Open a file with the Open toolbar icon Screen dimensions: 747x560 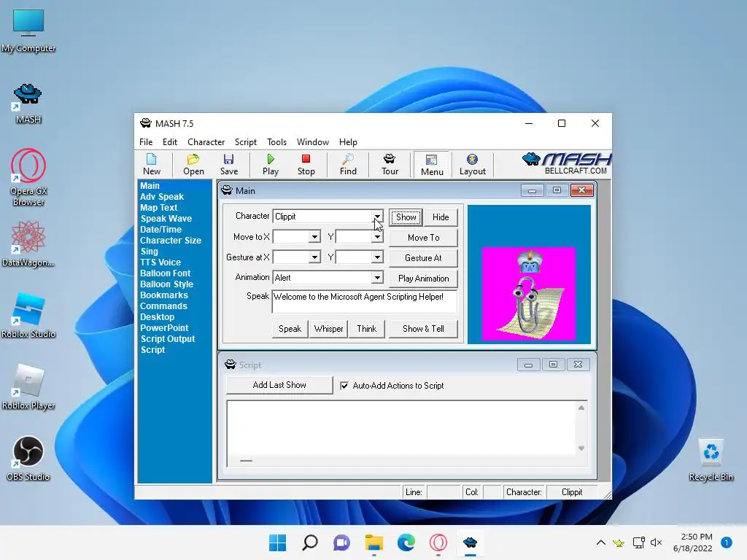[193, 165]
